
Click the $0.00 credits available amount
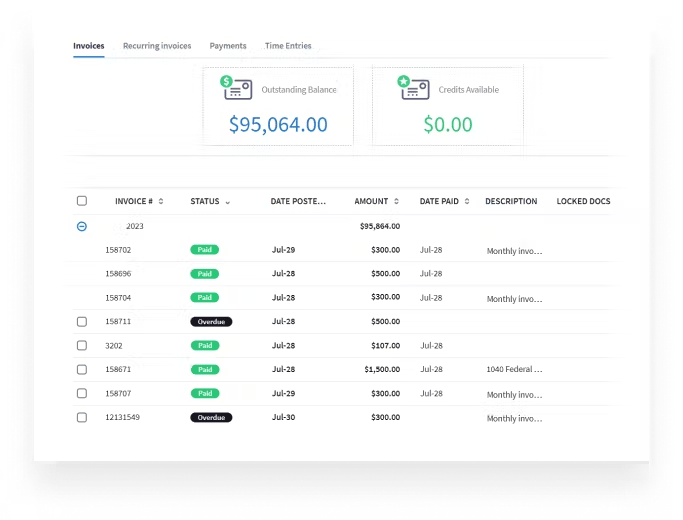[x=448, y=125]
